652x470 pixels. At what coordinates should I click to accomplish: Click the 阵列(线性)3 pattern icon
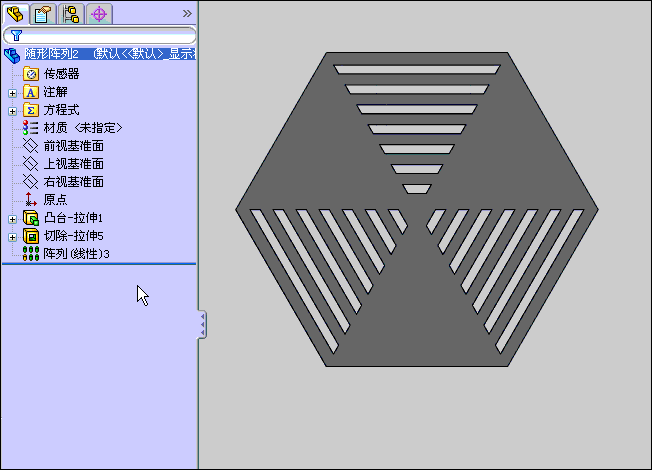(x=31, y=254)
